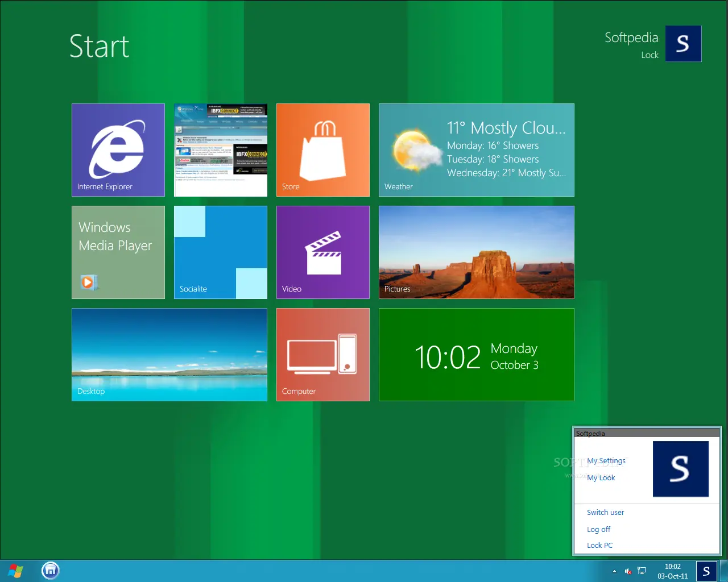
Task: Open the Maxthon browser icon in taskbar
Action: coord(51,571)
